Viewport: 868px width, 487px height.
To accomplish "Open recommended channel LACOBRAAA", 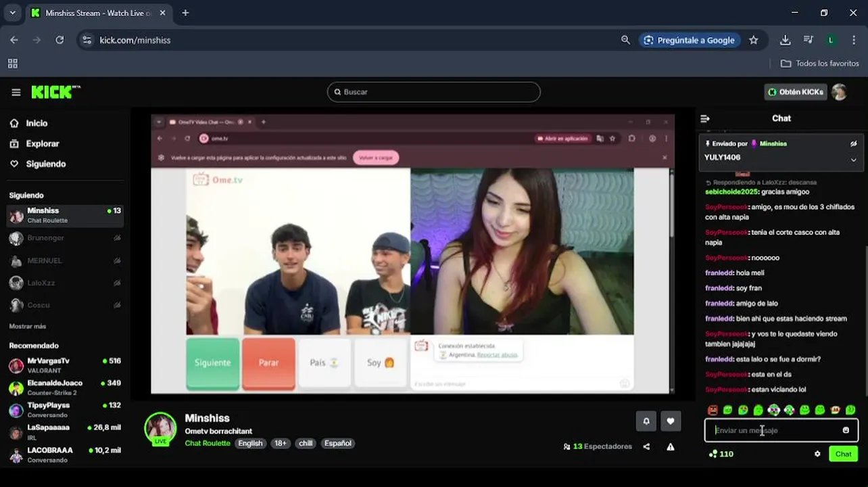I will point(65,455).
